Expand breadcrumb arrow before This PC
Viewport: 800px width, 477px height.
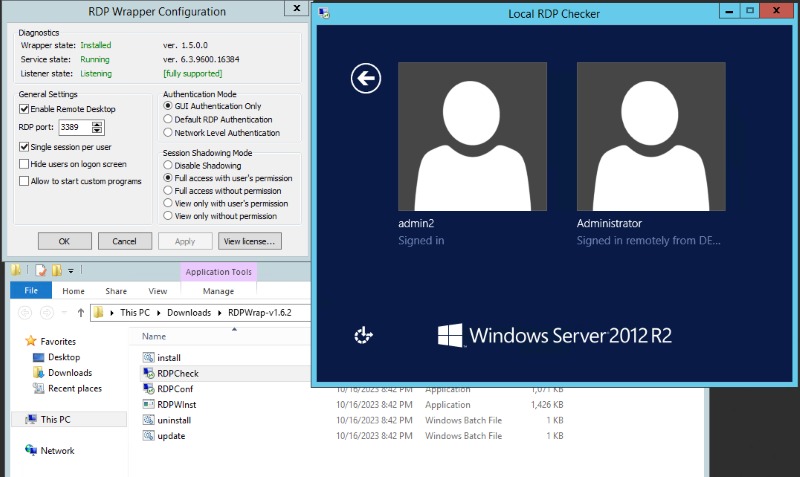coord(111,313)
